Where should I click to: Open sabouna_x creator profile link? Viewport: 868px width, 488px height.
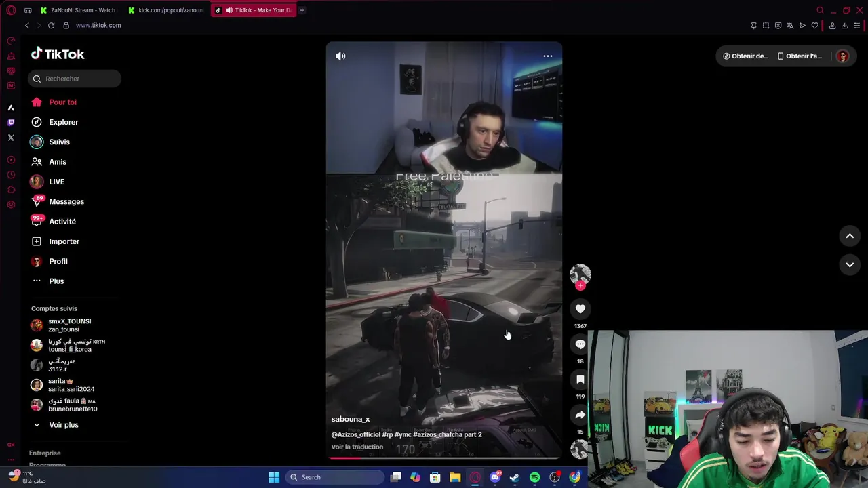click(351, 420)
